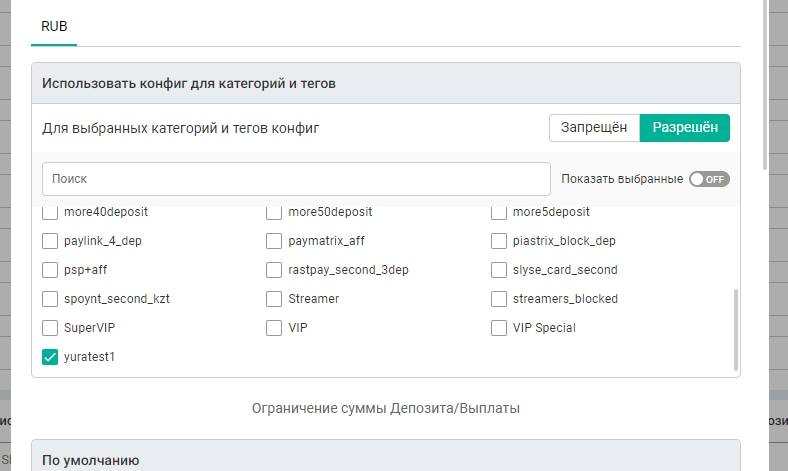Viewport: 788px width, 471px height.
Task: Switch to the RUB currency tab
Action: 53,26
